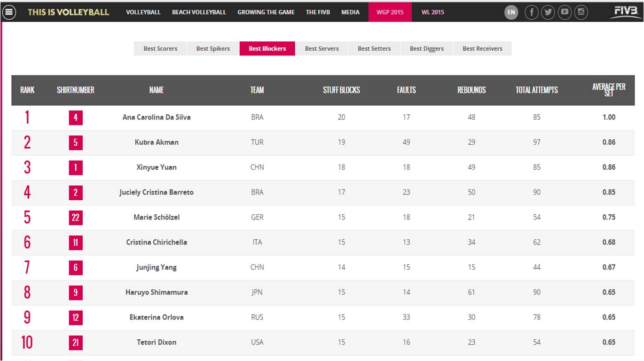Click the Stuff Blocks column header
Viewport: 644px width, 361px height.
coord(341,90)
